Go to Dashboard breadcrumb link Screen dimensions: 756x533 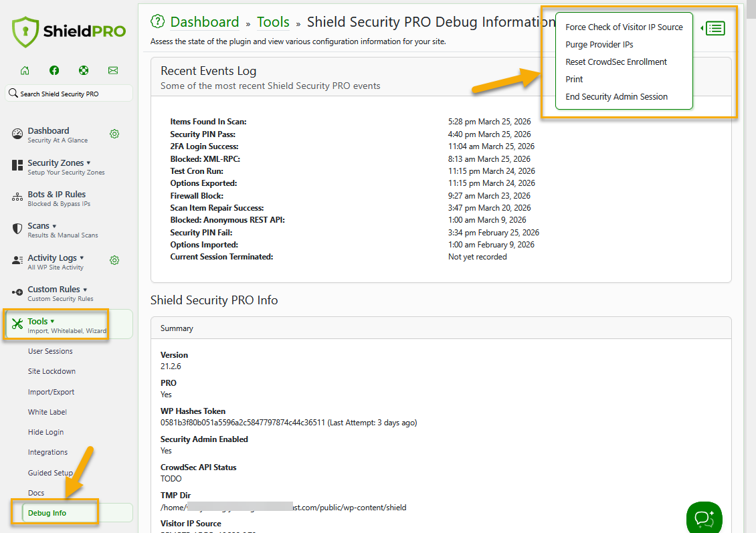(x=205, y=21)
